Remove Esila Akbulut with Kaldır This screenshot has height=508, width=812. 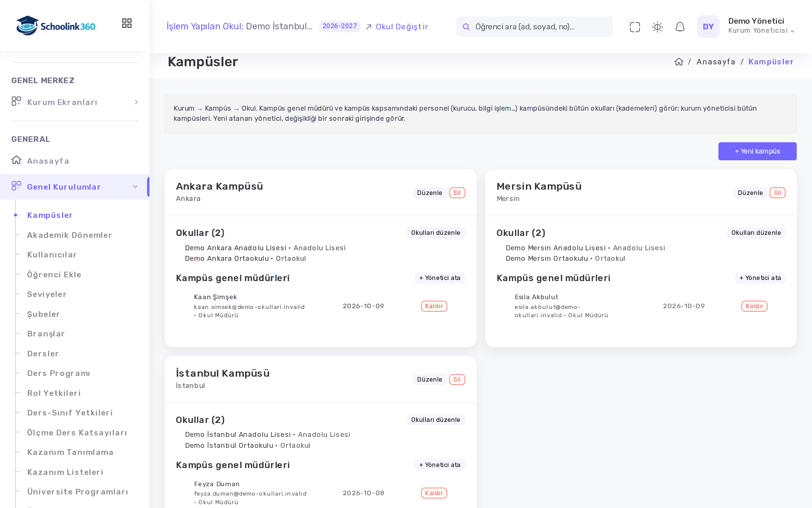(754, 306)
